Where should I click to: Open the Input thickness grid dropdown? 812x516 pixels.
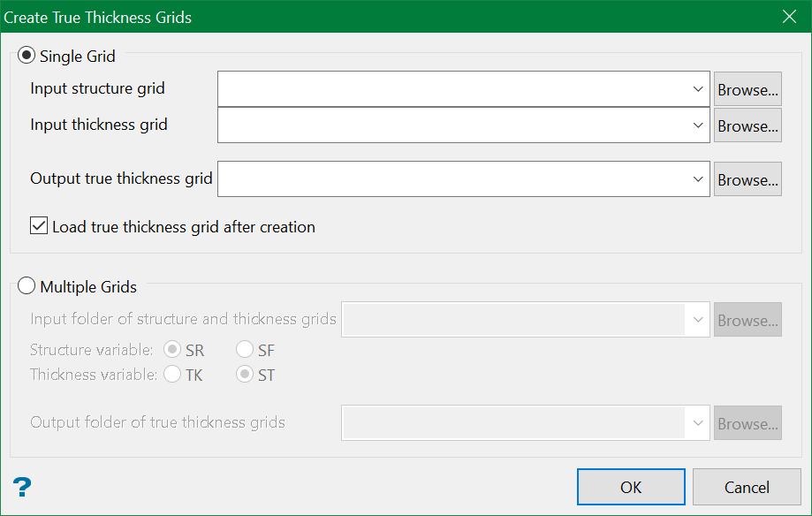699,125
